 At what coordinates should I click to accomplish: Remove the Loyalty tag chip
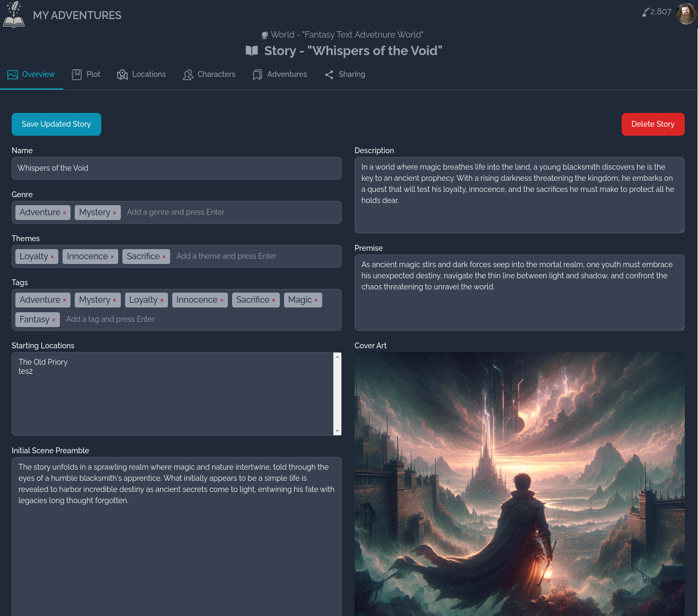(162, 300)
